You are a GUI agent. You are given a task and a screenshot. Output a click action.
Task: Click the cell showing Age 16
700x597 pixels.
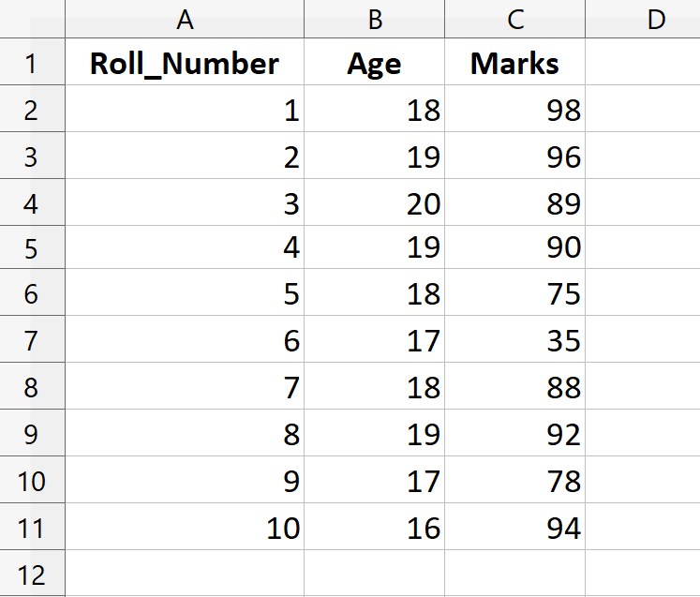click(x=374, y=528)
